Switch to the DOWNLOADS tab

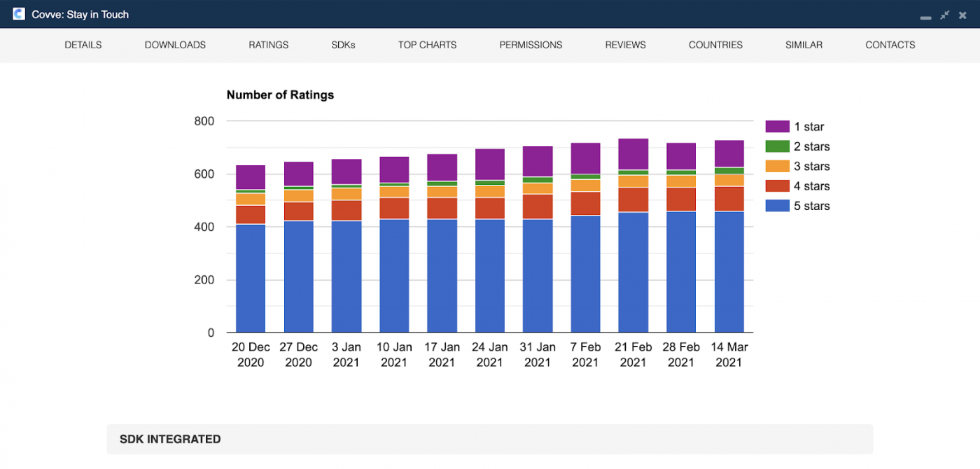coord(175,45)
